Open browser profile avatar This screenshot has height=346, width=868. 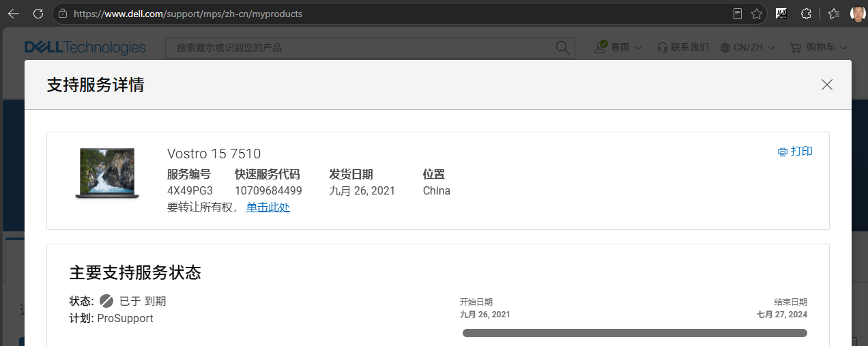[x=858, y=14]
